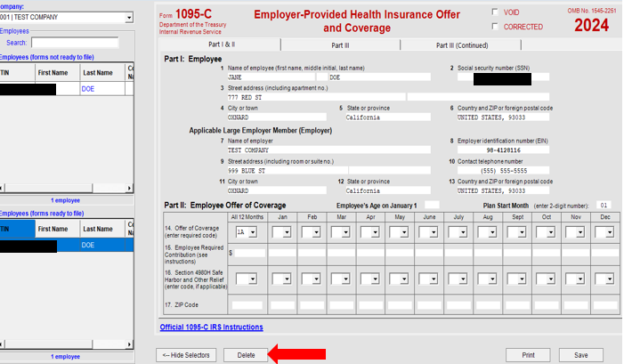
Task: Click contact telephone field (555) 555-5555
Action: (x=504, y=171)
